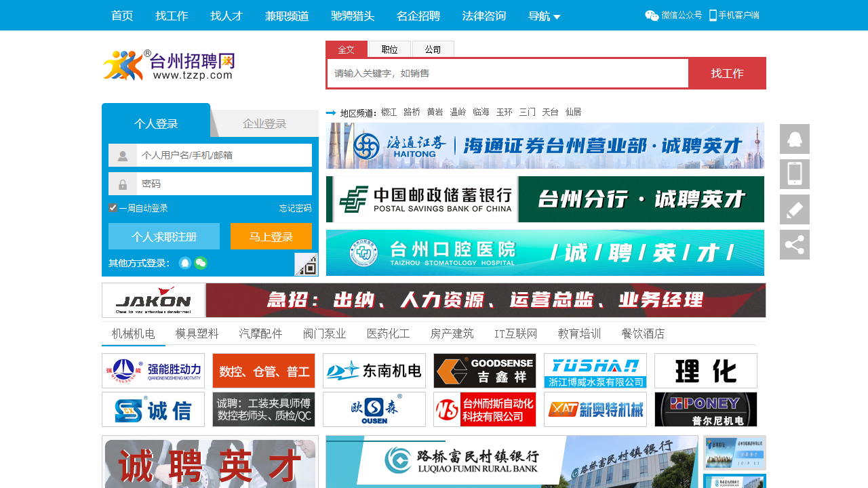Select the 职位 search tab
Viewport: 868px width, 488px height.
pos(390,49)
